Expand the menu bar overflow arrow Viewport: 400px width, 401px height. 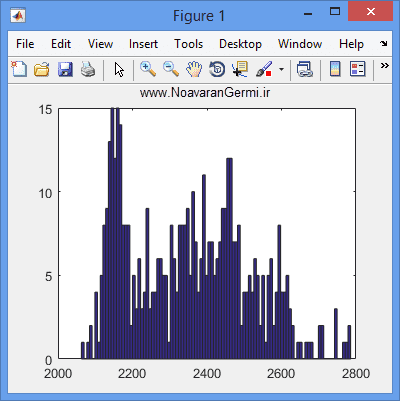point(384,44)
